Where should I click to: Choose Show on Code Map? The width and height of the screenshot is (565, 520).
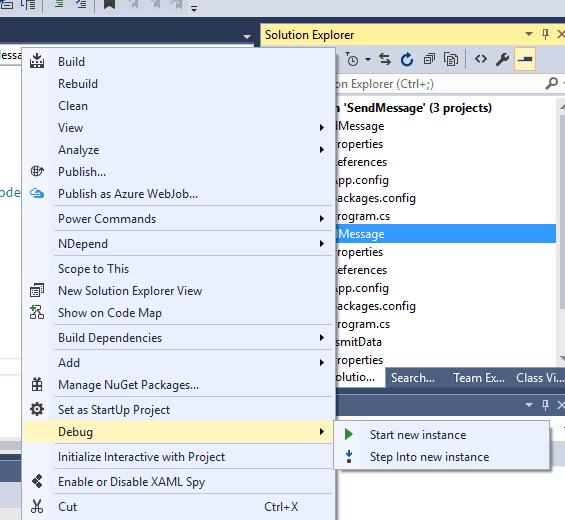click(x=178, y=313)
